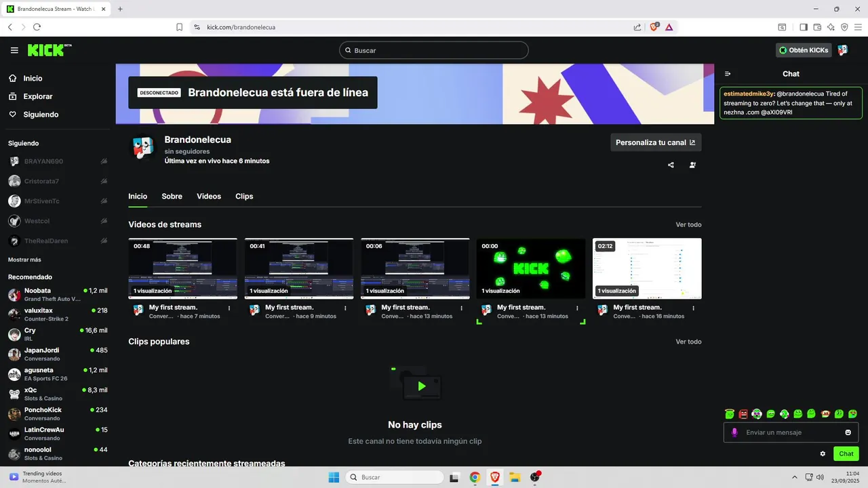Click Ver todo for Videos de streams
868x488 pixels.
688,224
